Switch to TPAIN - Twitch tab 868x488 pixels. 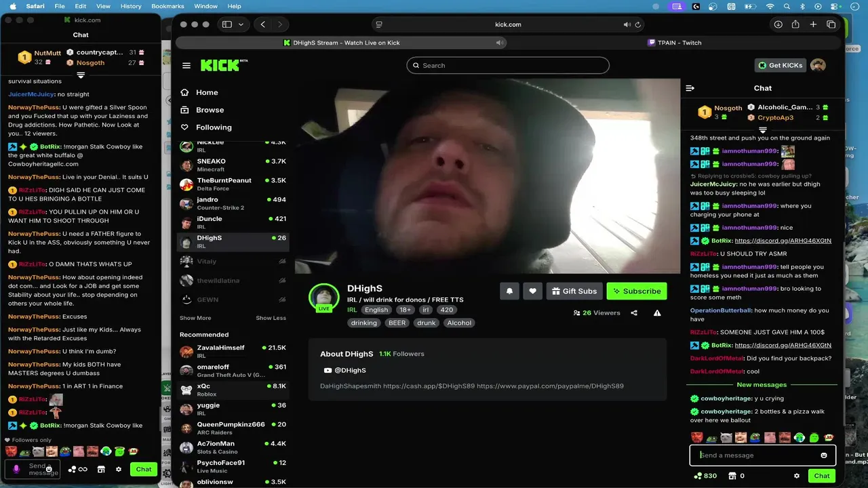coord(674,43)
